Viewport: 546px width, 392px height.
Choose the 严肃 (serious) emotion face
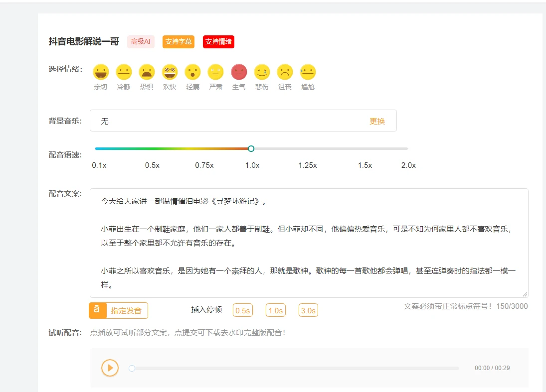pos(215,72)
